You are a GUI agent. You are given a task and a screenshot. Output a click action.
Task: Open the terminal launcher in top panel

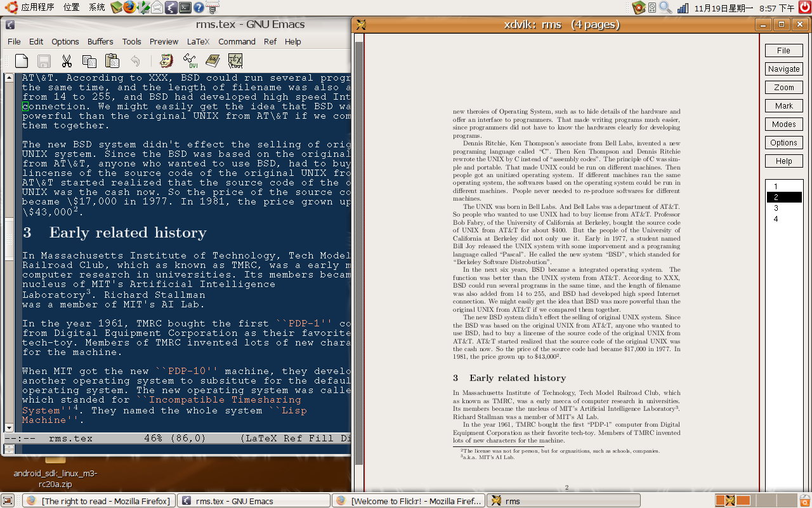(x=185, y=8)
